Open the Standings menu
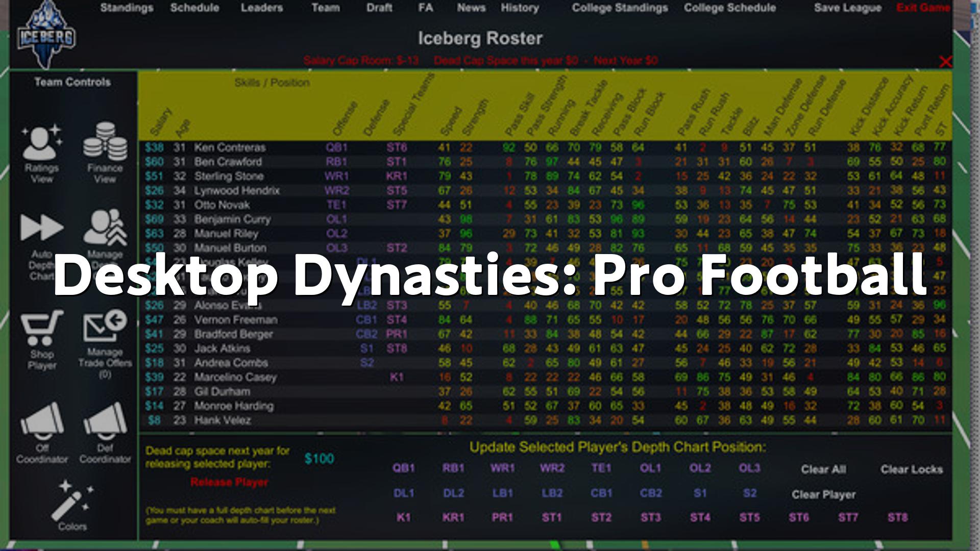This screenshot has width=980, height=551. pyautogui.click(x=127, y=8)
